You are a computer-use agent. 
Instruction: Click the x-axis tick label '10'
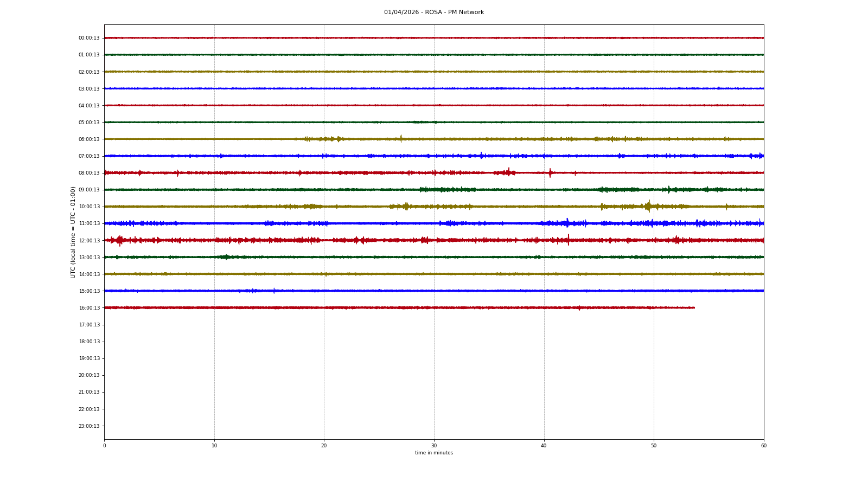(x=214, y=446)
